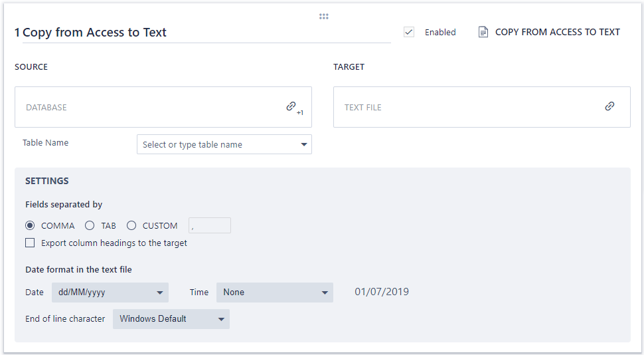Click the action title text field
644x355 pixels.
pos(206,33)
